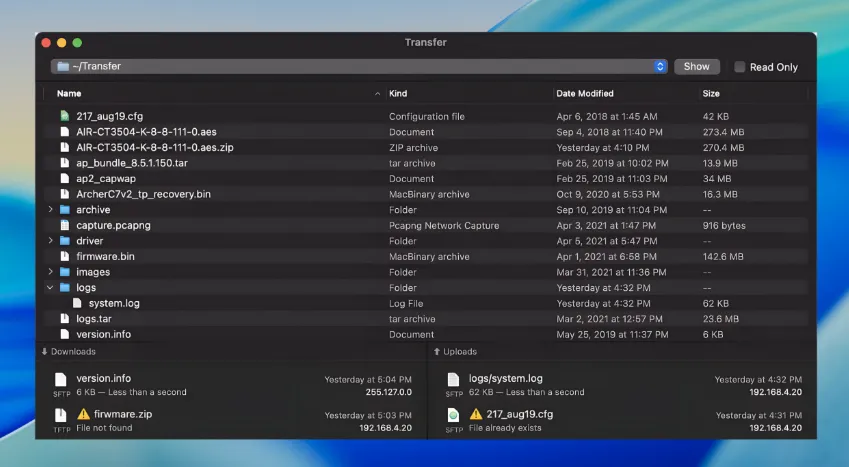This screenshot has width=849, height=467.
Task: Click the ArcherC7v2_tp_recovery.bin file icon
Action: [65, 194]
